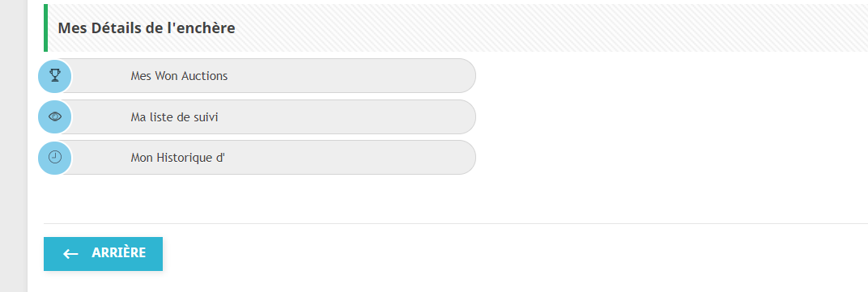Click the horizontal divider above ARRIÈRE

click(456, 223)
